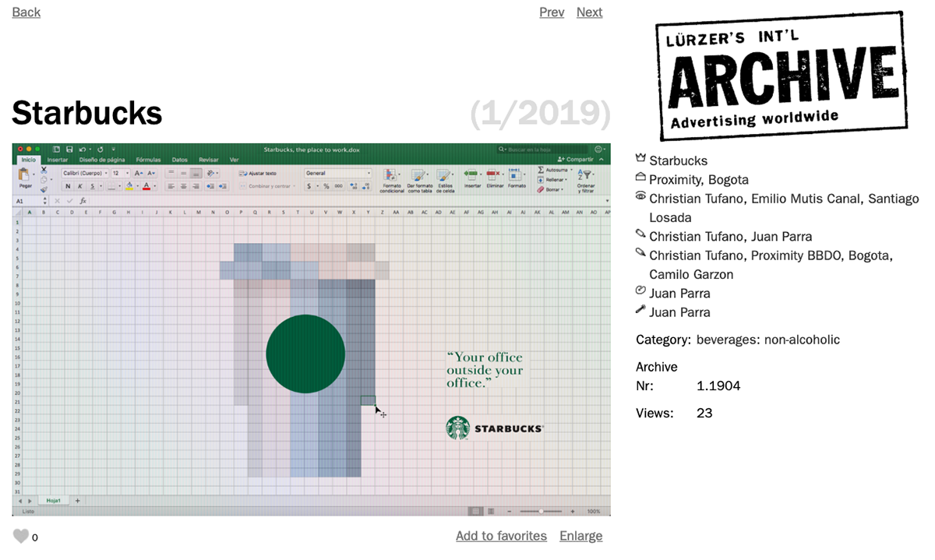Click the yellow fill color bucket
Screen dimensions: 935x560
pyautogui.click(x=129, y=186)
